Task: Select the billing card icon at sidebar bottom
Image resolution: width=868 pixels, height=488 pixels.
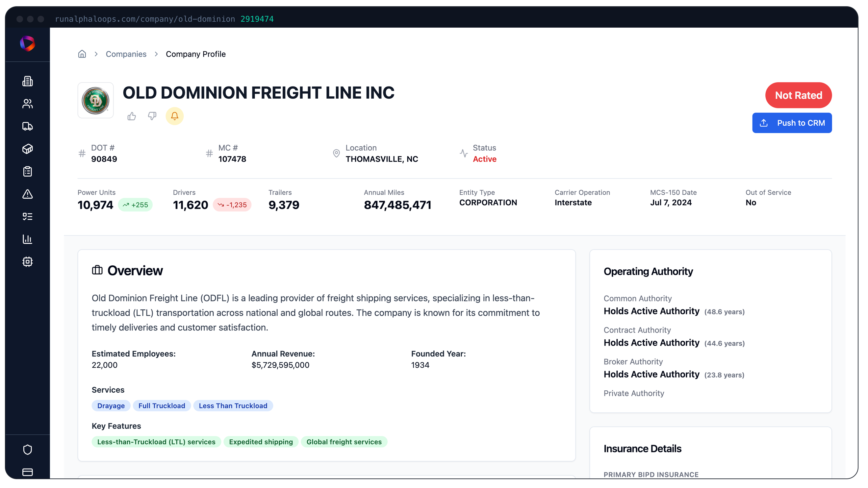Action: (x=27, y=472)
